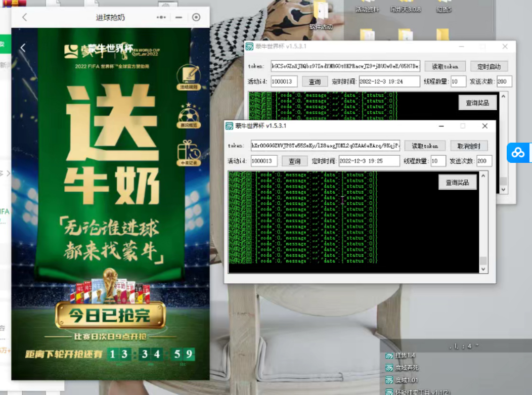
Task: Open the 中奖记录 gift icon
Action: pyautogui.click(x=188, y=150)
